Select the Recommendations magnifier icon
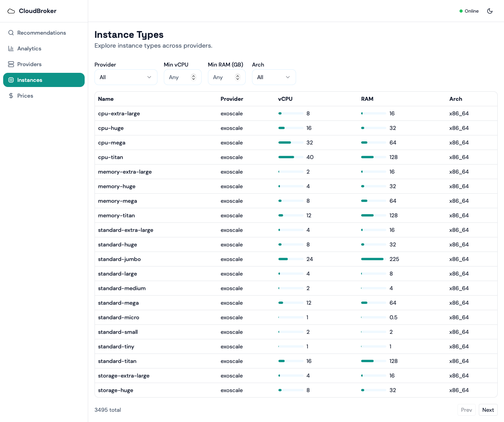Viewport: 504px width, 422px height. [11, 33]
